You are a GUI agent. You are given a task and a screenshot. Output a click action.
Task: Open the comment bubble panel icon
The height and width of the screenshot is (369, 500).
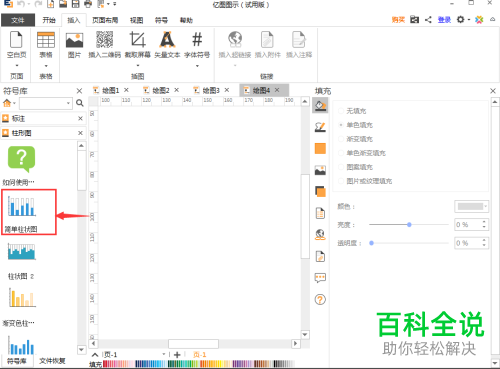pos(320,278)
